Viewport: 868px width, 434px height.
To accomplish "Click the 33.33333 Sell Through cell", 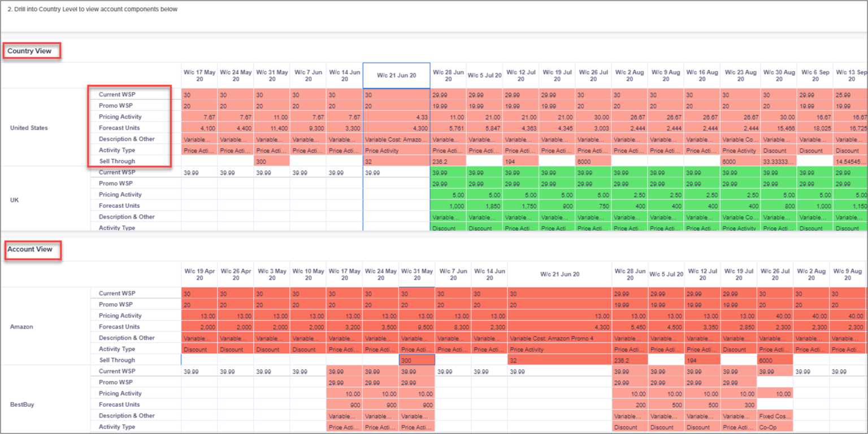I will tap(778, 162).
